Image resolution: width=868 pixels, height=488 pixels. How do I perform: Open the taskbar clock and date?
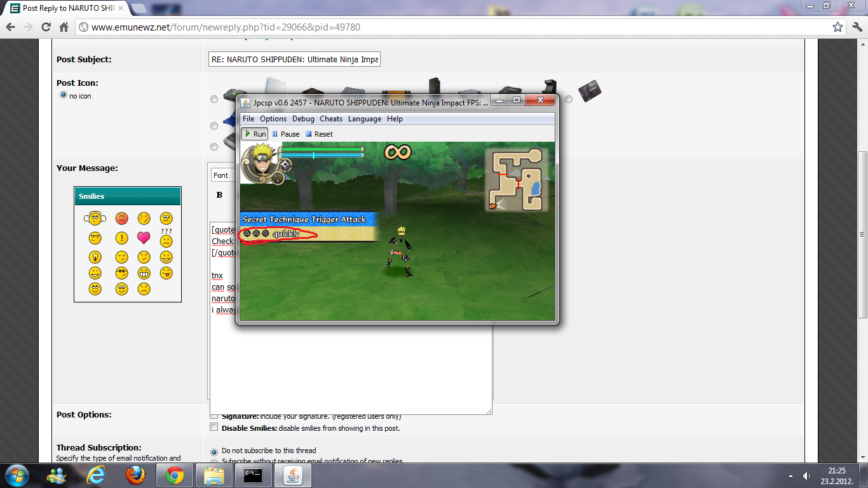pyautogui.click(x=836, y=476)
